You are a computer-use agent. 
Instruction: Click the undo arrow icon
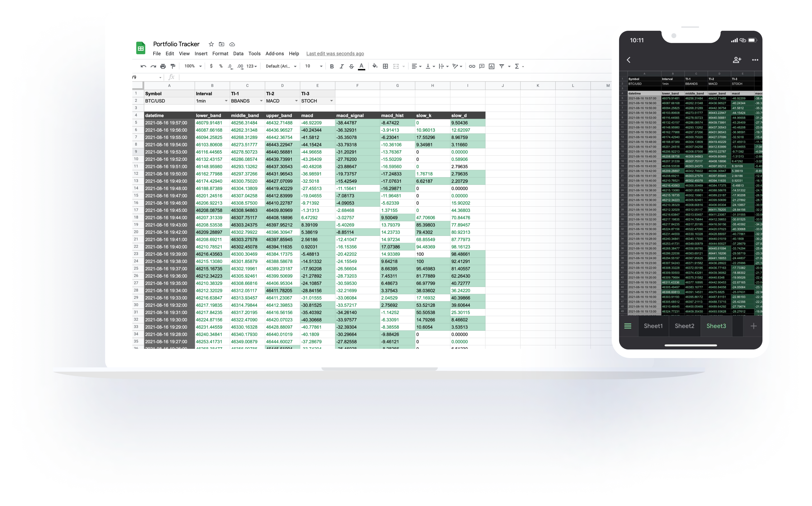tap(143, 66)
